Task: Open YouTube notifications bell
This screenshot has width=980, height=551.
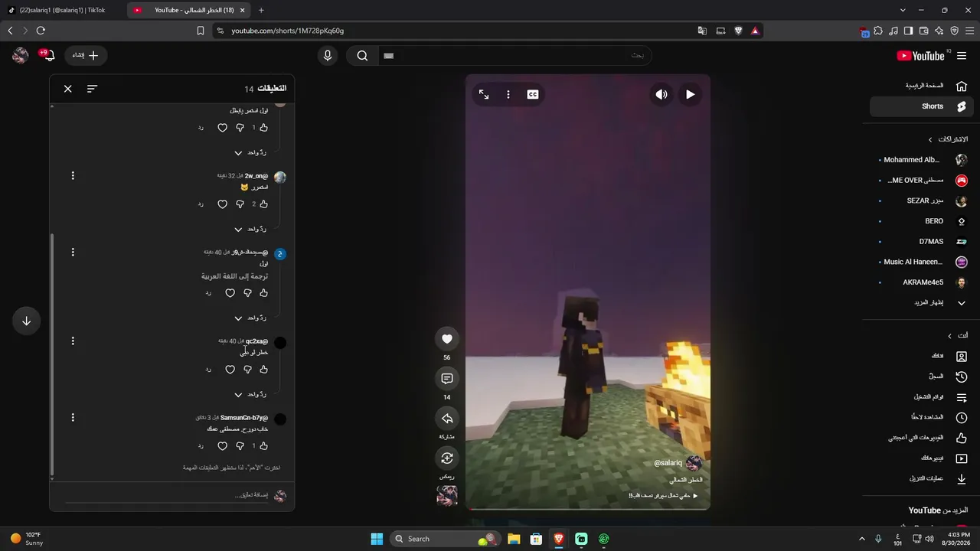Action: pyautogui.click(x=47, y=56)
